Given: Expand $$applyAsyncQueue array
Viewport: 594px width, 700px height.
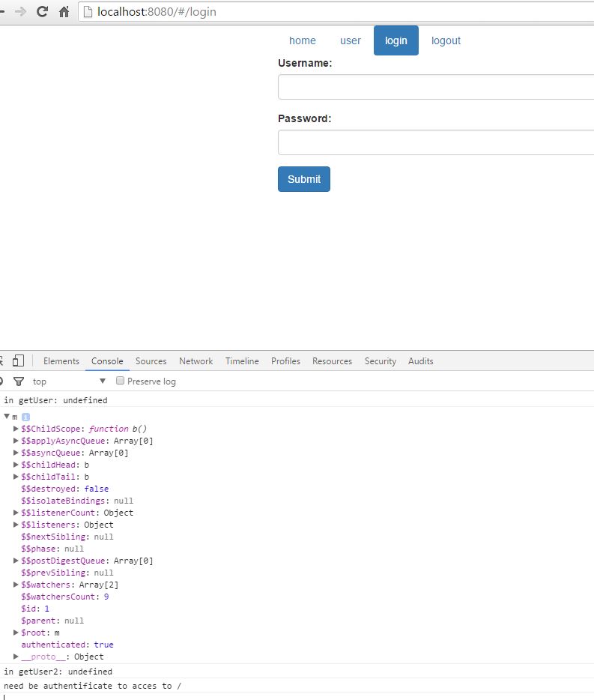Looking at the screenshot, I should click(16, 441).
